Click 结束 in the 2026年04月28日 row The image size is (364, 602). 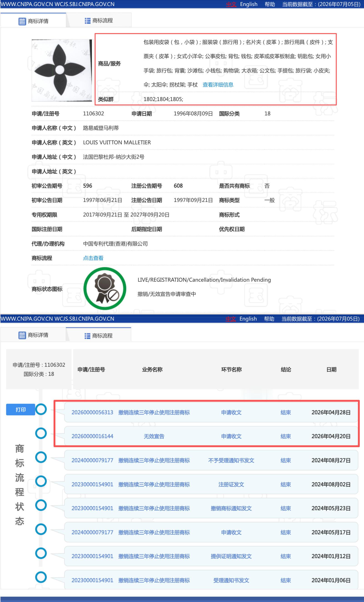286,412
